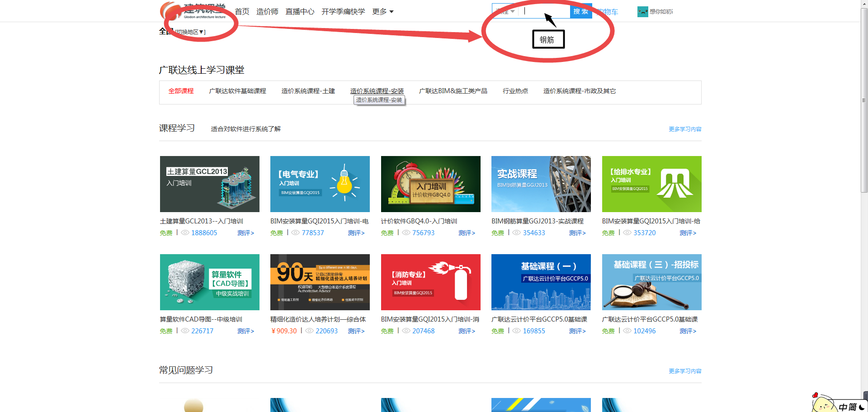Focus the search text input field
This screenshot has height=412, width=868.
[544, 11]
